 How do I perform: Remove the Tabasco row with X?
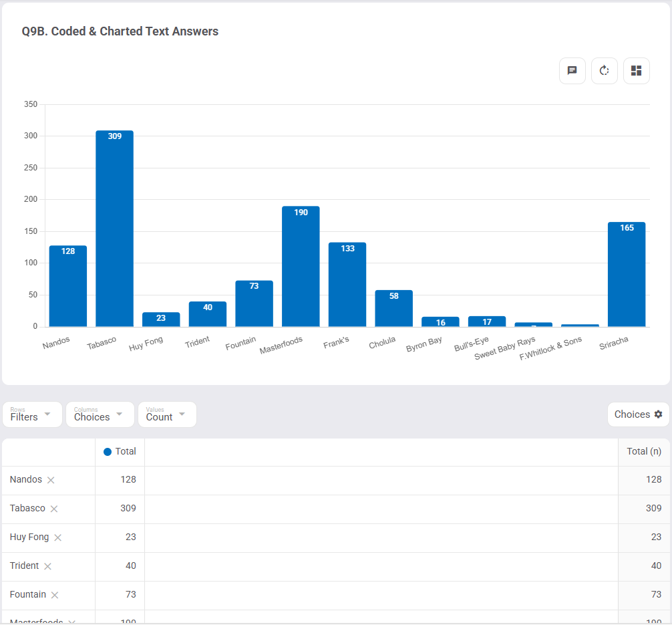click(54, 509)
